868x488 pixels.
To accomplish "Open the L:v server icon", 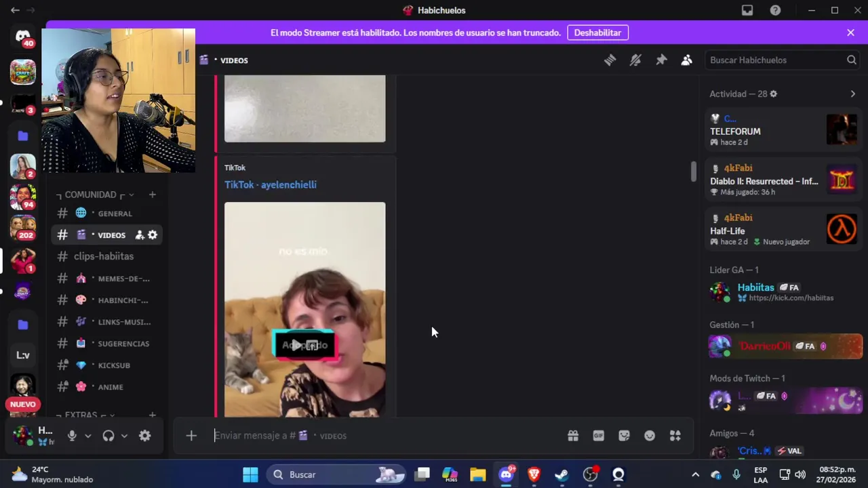I will tap(23, 355).
